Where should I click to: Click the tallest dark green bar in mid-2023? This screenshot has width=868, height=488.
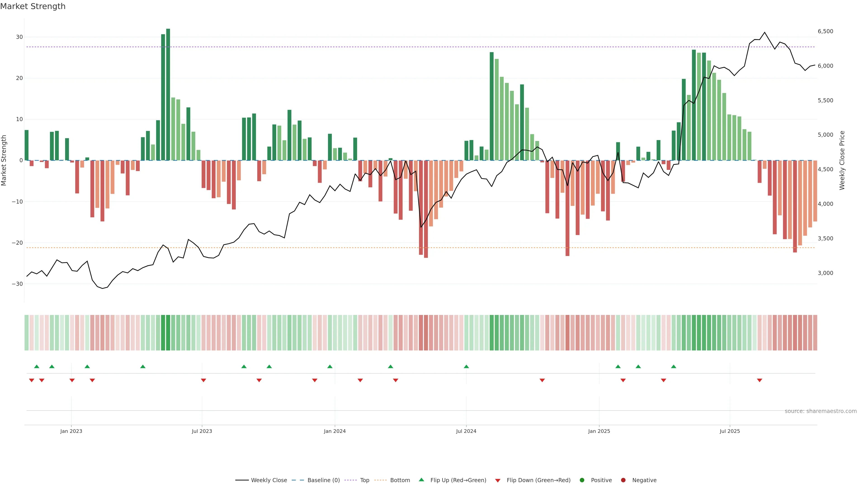[x=168, y=94]
